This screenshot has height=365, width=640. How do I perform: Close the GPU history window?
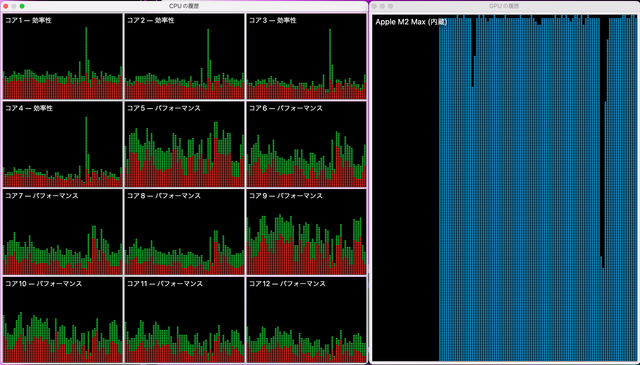click(374, 6)
